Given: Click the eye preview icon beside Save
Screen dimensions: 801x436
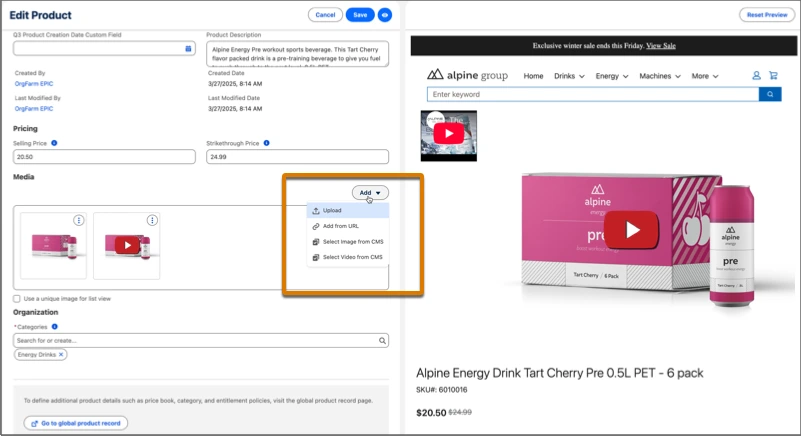Looking at the screenshot, I should [x=385, y=15].
